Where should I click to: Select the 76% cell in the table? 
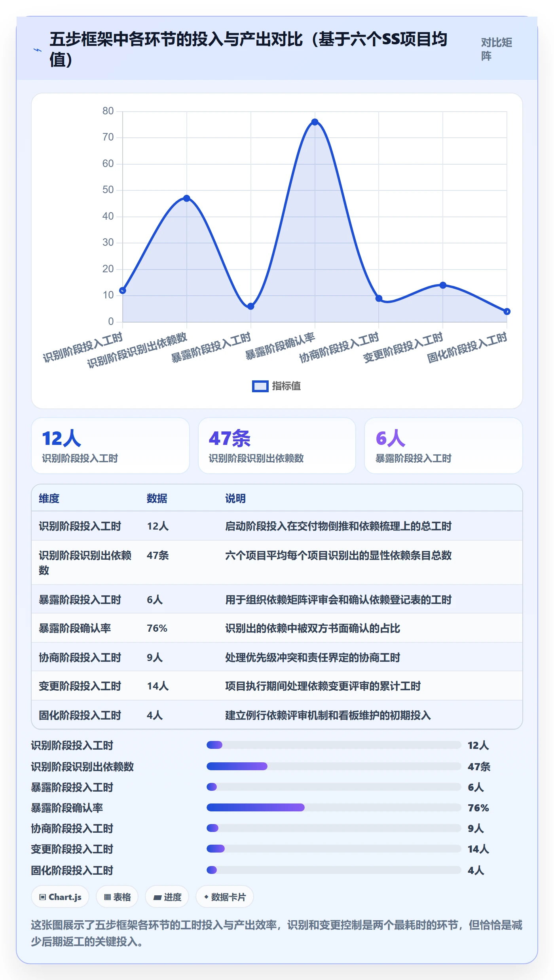157,628
